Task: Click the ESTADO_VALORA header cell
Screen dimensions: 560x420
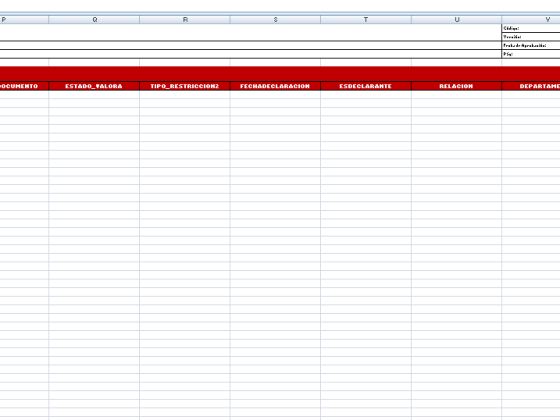Action: pos(94,86)
